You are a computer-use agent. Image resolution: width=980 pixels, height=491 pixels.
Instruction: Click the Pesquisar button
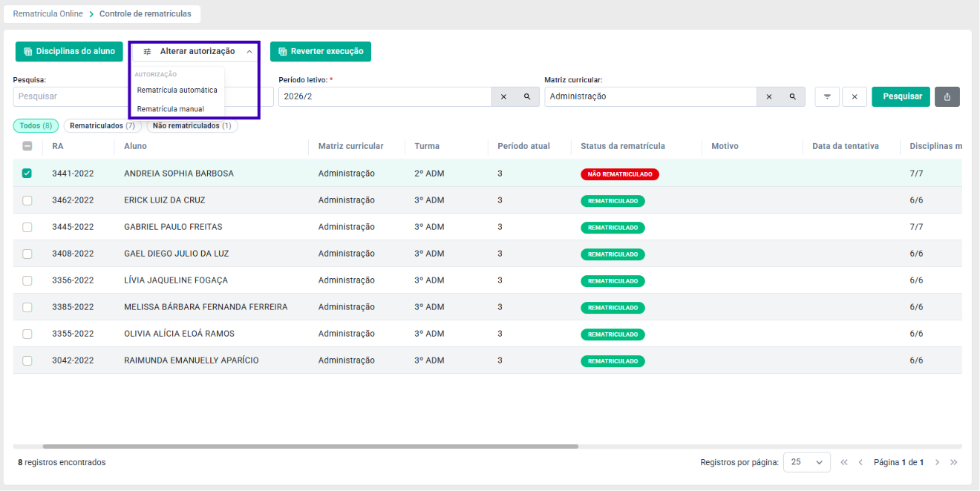[x=901, y=96]
